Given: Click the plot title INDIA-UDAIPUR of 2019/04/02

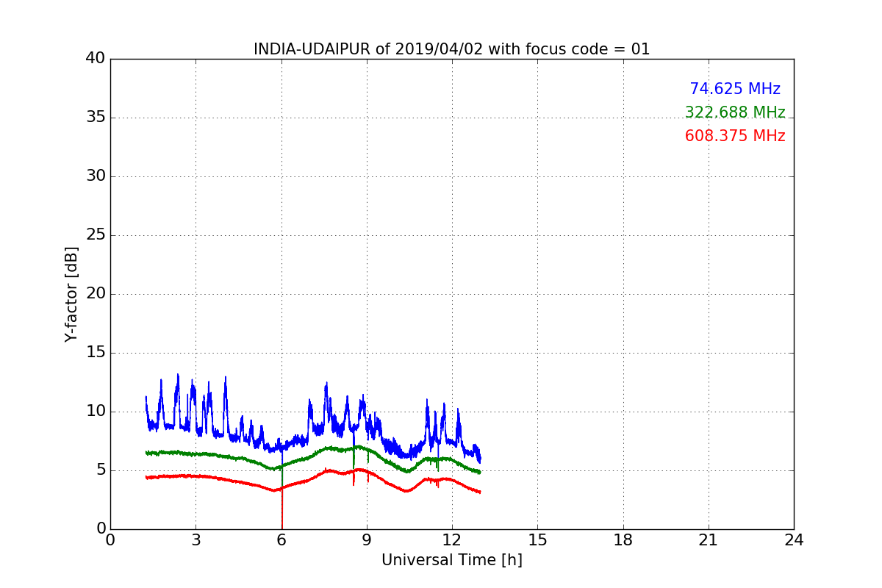Looking at the screenshot, I should click(x=452, y=49).
